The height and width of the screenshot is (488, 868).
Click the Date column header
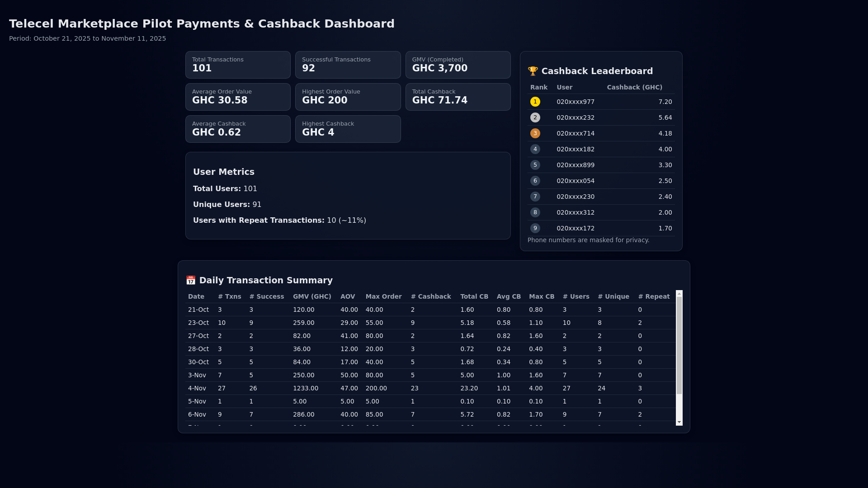(196, 296)
